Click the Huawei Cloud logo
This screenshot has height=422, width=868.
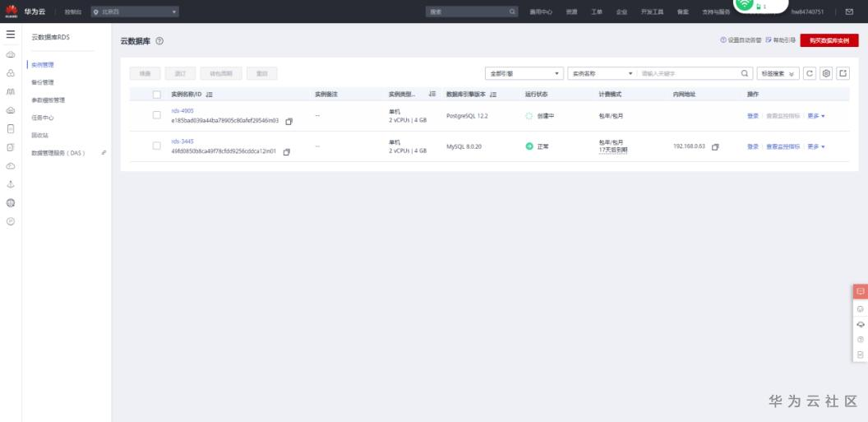point(12,11)
